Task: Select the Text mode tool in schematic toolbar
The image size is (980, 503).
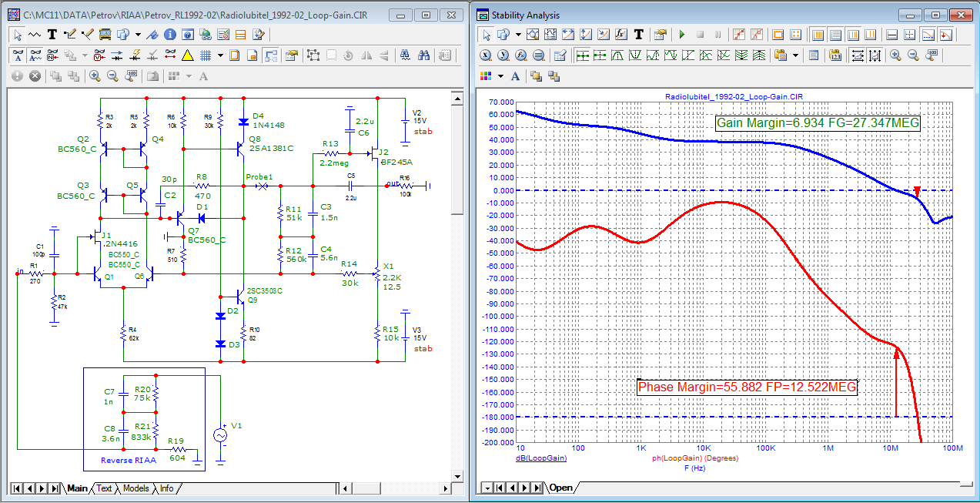Action: pos(52,34)
